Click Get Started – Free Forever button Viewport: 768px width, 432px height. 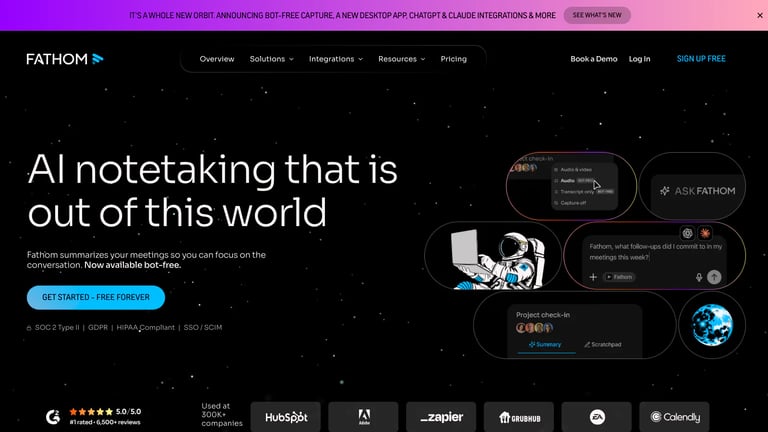[x=96, y=297]
